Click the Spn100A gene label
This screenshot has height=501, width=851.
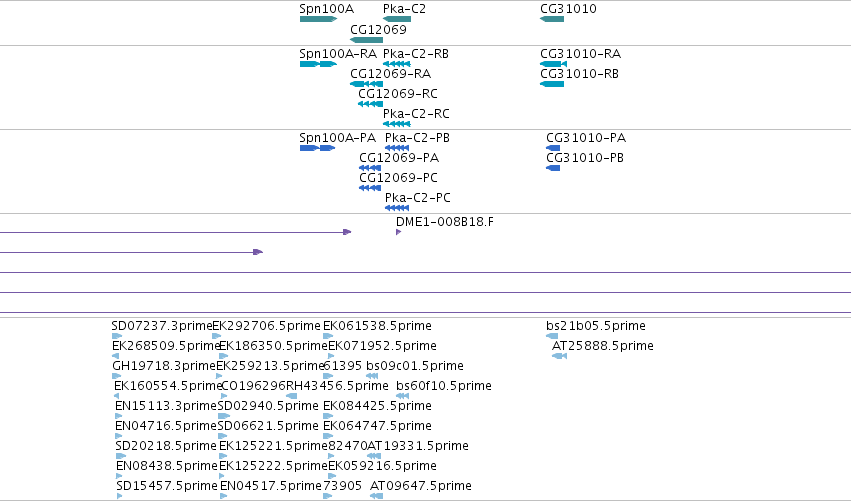[327, 9]
